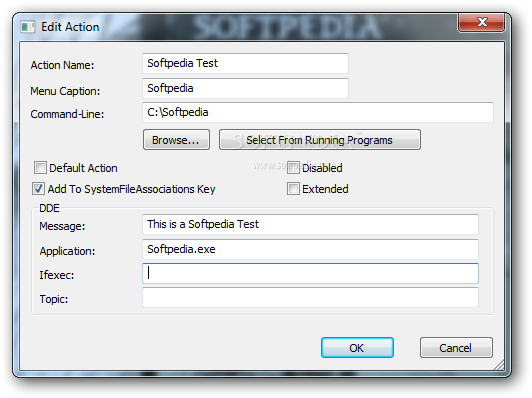
Task: Click the Command-Line: label
Action: click(67, 114)
